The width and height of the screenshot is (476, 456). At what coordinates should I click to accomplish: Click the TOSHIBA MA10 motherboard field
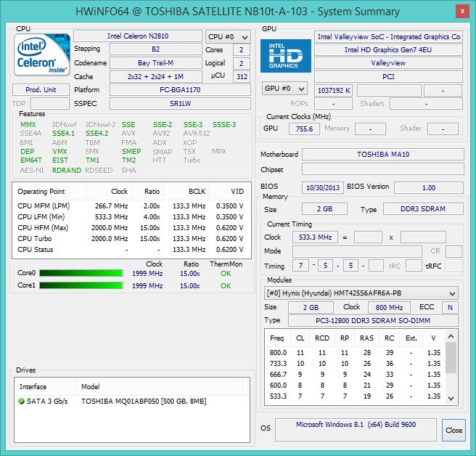click(x=382, y=155)
